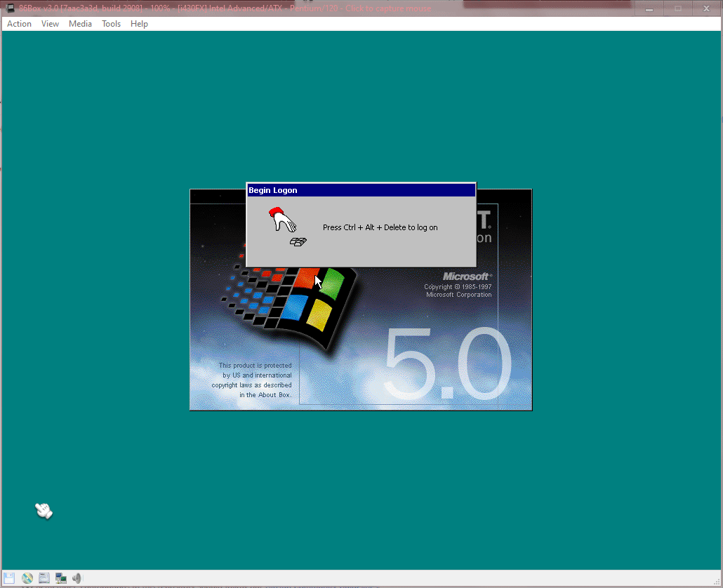The height and width of the screenshot is (588, 723).
Task: Open the Action menu
Action: (x=18, y=23)
